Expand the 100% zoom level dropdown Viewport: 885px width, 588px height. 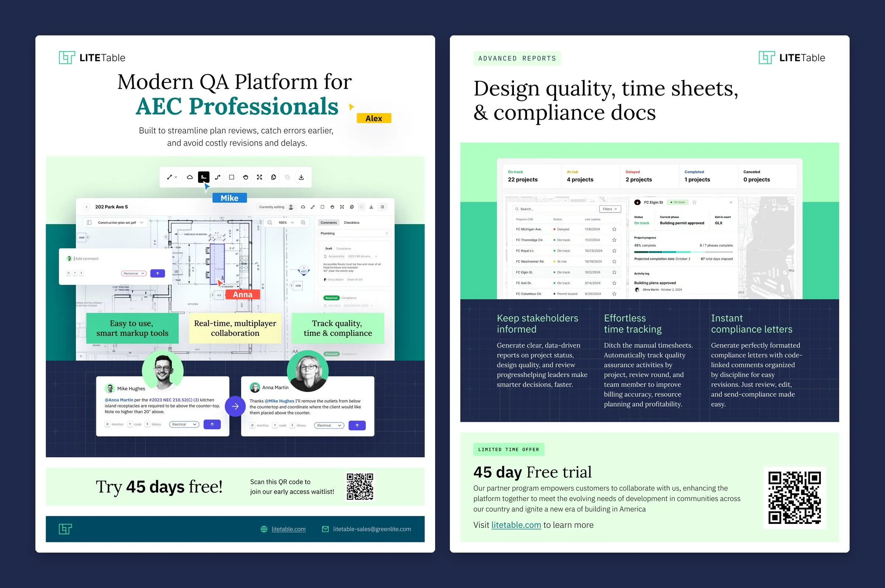pyautogui.click(x=292, y=222)
